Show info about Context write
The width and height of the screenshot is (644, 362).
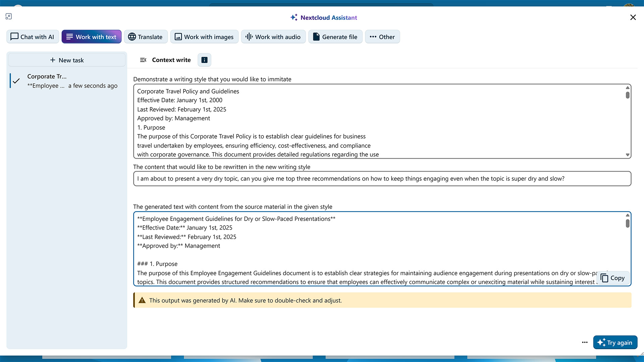point(204,60)
